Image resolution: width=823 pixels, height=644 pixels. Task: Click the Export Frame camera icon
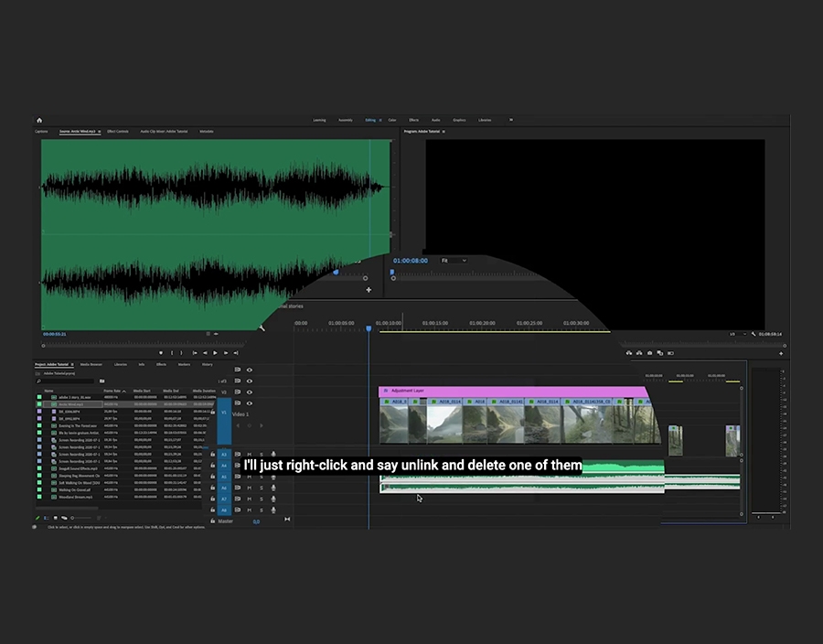[650, 353]
